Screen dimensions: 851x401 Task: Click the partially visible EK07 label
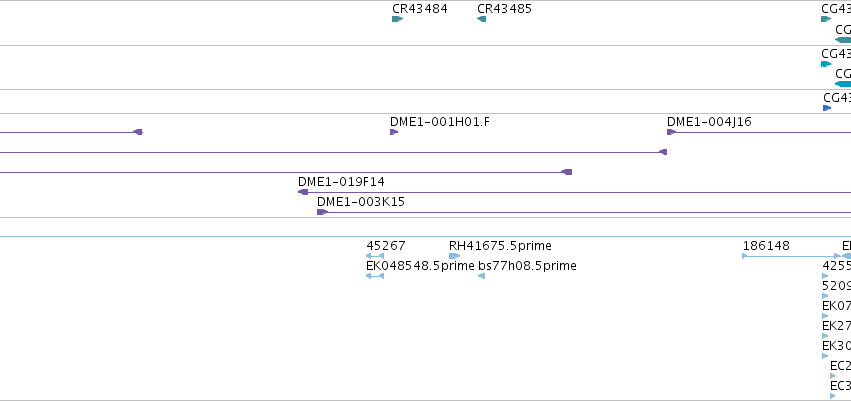[x=836, y=306]
